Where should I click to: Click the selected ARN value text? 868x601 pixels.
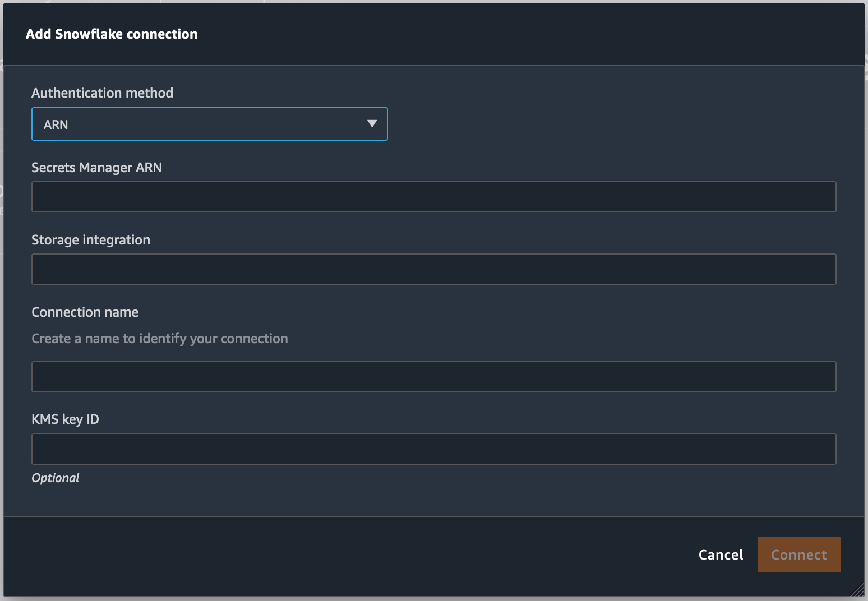[x=56, y=124]
